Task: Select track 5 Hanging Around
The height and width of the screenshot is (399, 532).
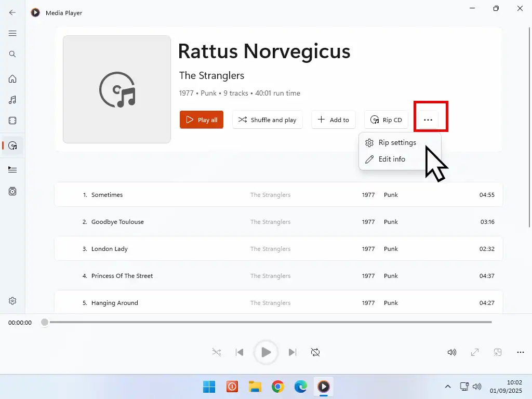Action: (x=278, y=302)
